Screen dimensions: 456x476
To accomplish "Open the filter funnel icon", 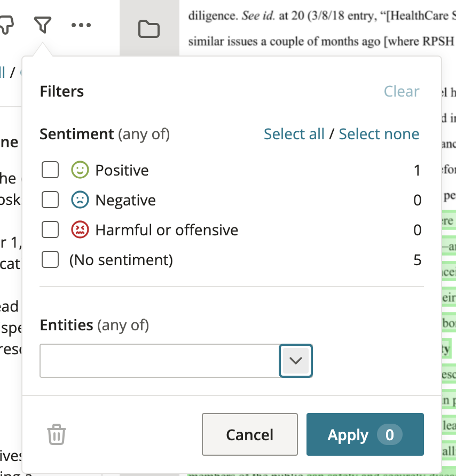I will [x=43, y=25].
